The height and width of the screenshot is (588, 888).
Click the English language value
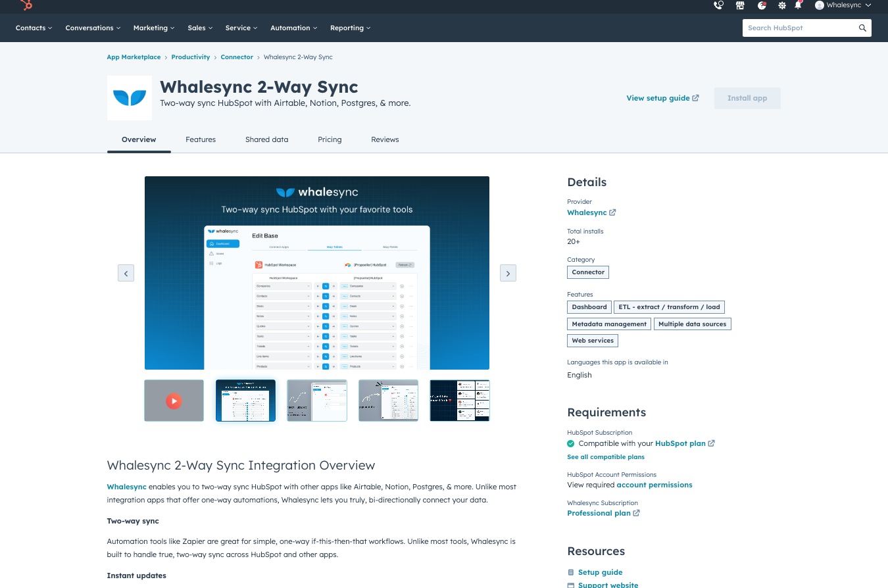pyautogui.click(x=580, y=375)
